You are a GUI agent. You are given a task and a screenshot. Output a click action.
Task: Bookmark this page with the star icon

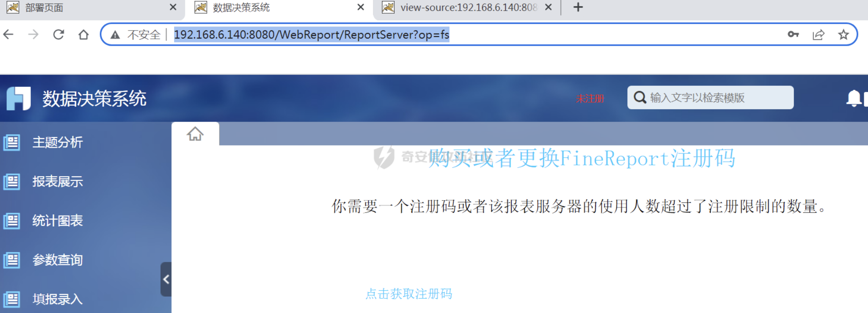pos(844,34)
